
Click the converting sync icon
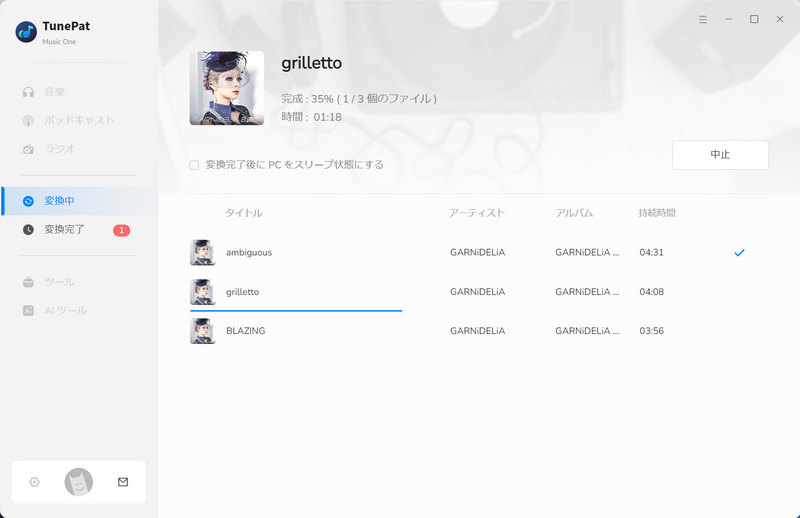[29, 201]
